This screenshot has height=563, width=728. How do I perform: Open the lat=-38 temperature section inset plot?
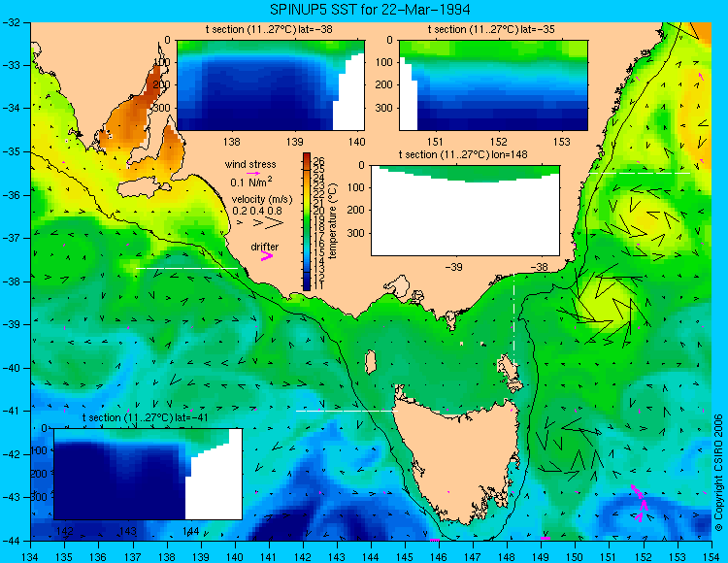[x=271, y=85]
